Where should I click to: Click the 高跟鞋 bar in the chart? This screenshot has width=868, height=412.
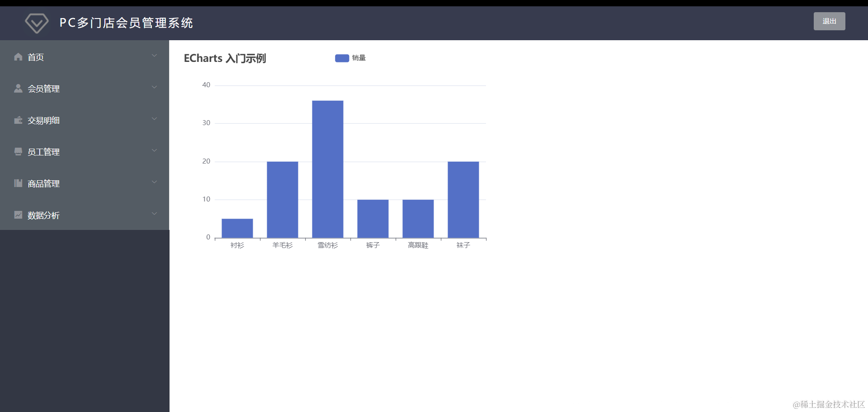pyautogui.click(x=418, y=219)
